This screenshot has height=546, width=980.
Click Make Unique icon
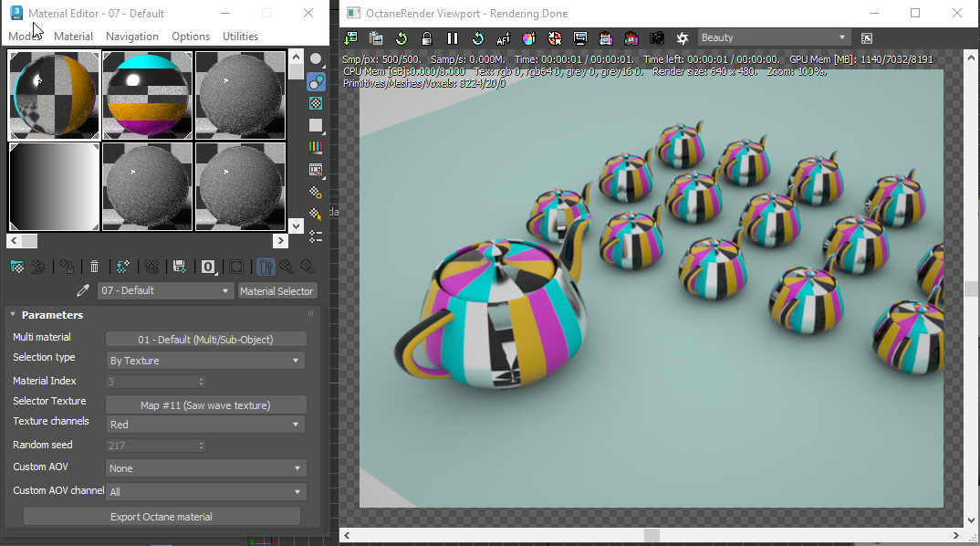tap(151, 267)
